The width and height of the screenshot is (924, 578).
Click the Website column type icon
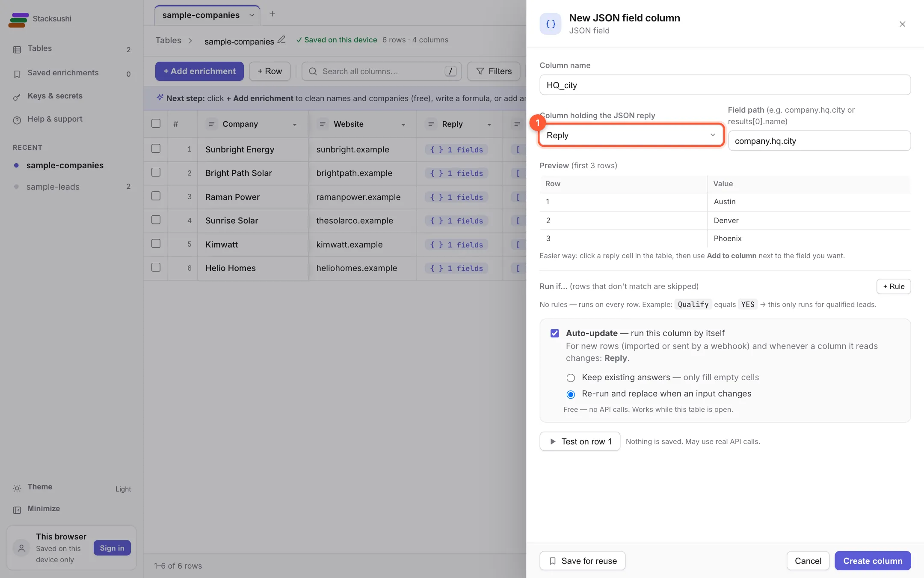323,124
